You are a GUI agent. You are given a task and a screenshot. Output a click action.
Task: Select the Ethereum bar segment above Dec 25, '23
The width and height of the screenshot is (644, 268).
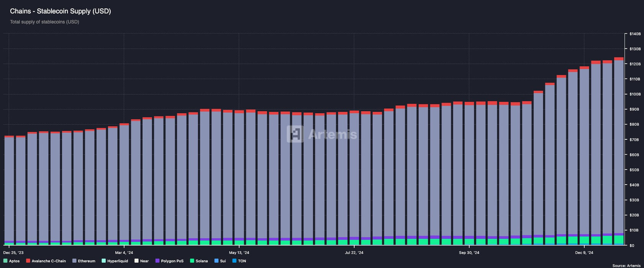point(9,189)
